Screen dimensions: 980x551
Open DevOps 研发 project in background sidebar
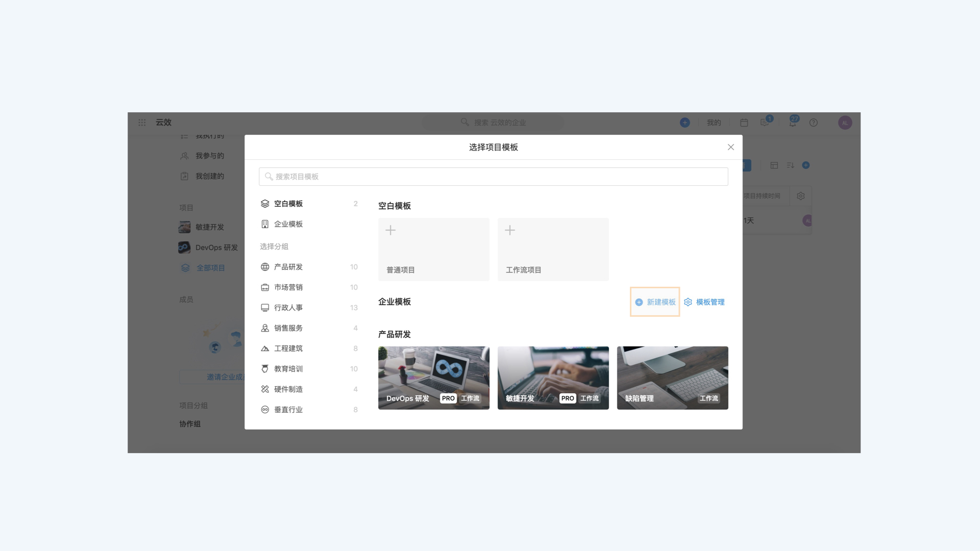click(x=216, y=247)
